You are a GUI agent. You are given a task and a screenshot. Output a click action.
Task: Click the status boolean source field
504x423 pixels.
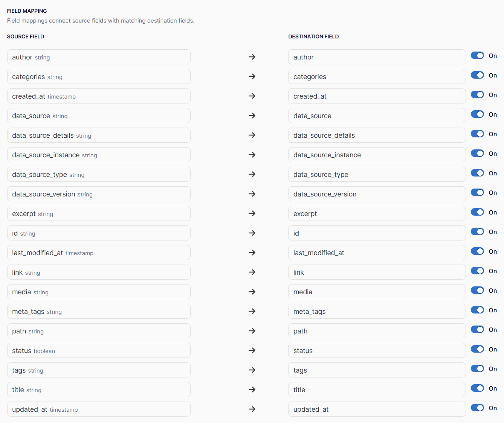(99, 350)
